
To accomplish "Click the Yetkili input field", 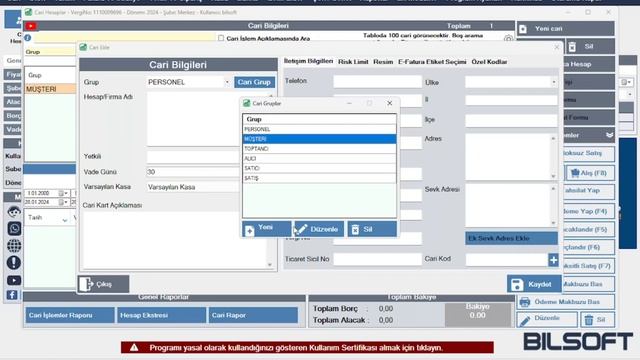I will click(x=193, y=157).
